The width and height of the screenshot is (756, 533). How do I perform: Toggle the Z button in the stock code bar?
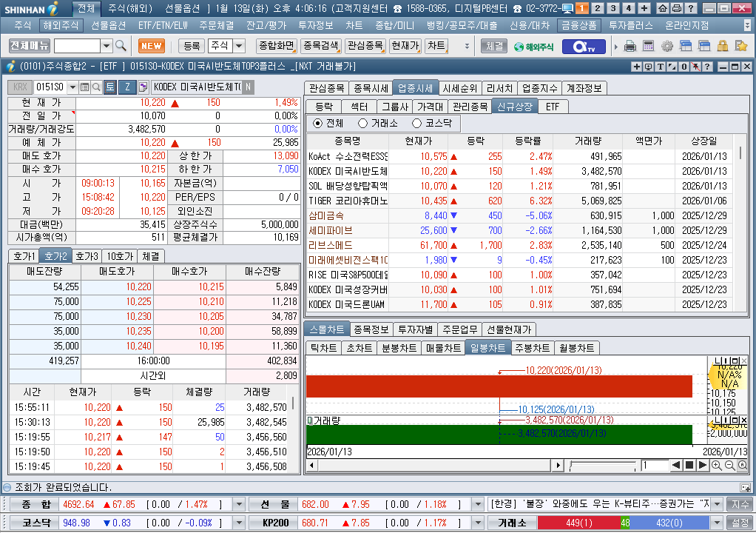click(x=127, y=87)
